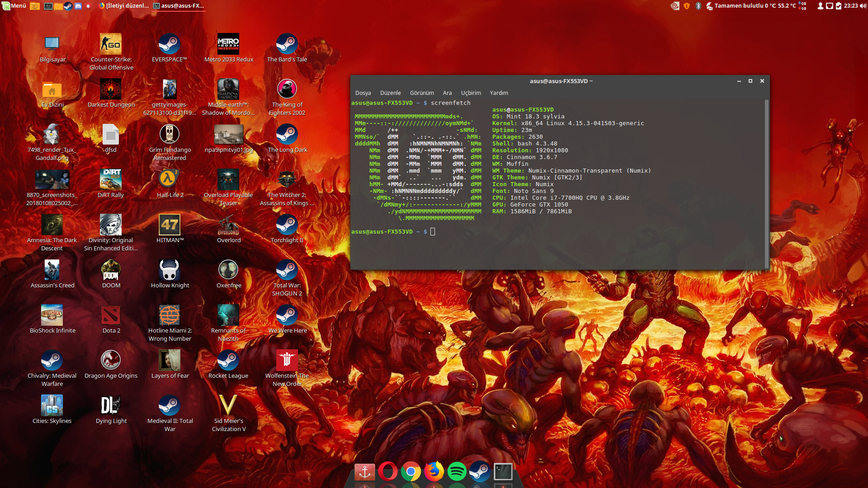Select the Dragon Age Origins shortcut
The width and height of the screenshot is (868, 488).
pyautogui.click(x=111, y=365)
